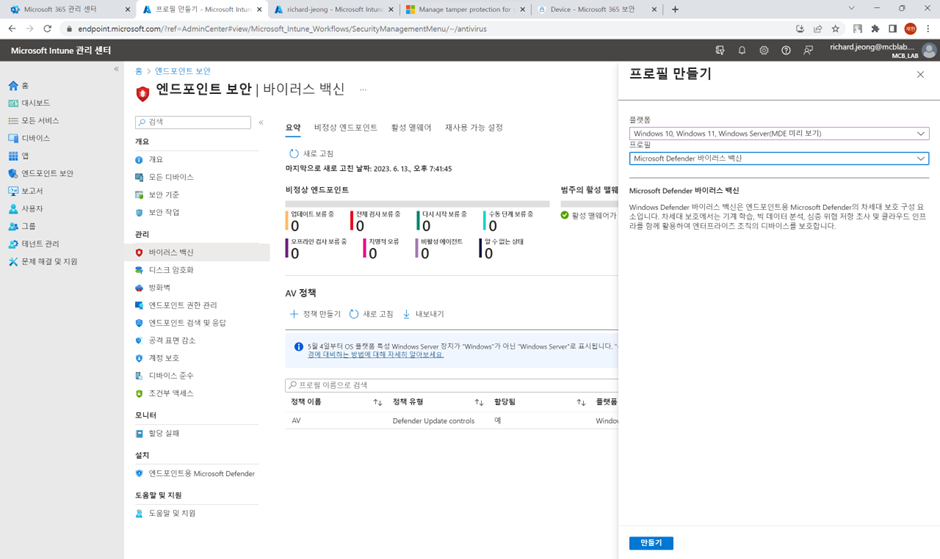940x559 pixels.
Task: Click 새로 고침 under AV 정책
Action: click(x=371, y=314)
